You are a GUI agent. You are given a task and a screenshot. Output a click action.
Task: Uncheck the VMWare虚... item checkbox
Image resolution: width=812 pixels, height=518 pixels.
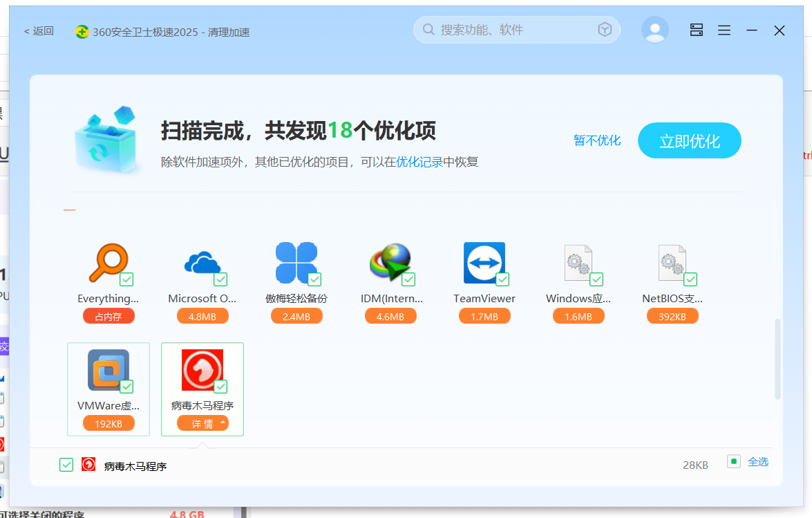(126, 387)
